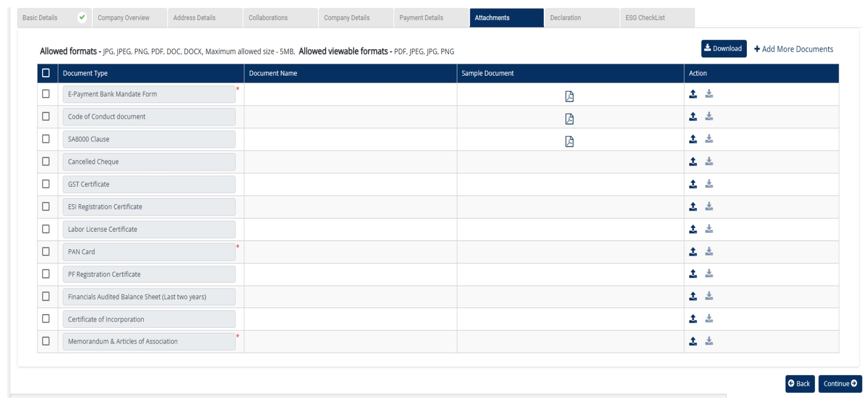This screenshot has height=402, width=868.
Task: Download file in Financials Audited Balance Sheet row
Action: (709, 296)
